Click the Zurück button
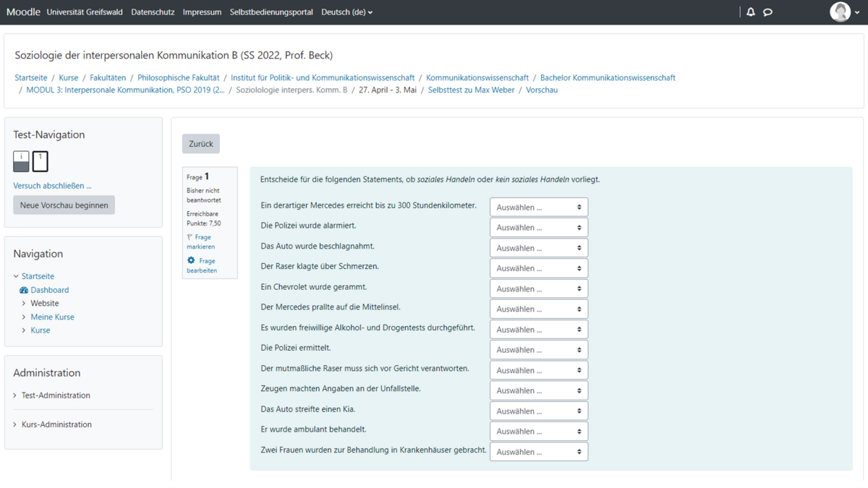 coord(201,144)
